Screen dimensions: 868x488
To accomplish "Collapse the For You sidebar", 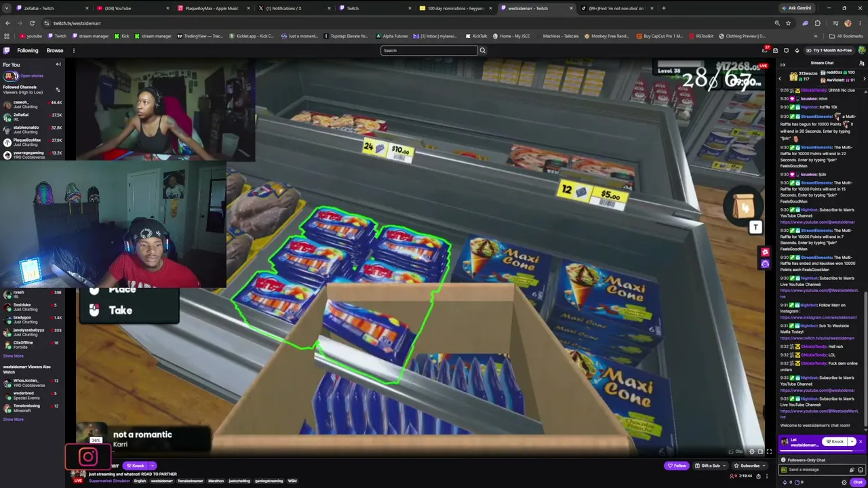I will pyautogui.click(x=58, y=64).
